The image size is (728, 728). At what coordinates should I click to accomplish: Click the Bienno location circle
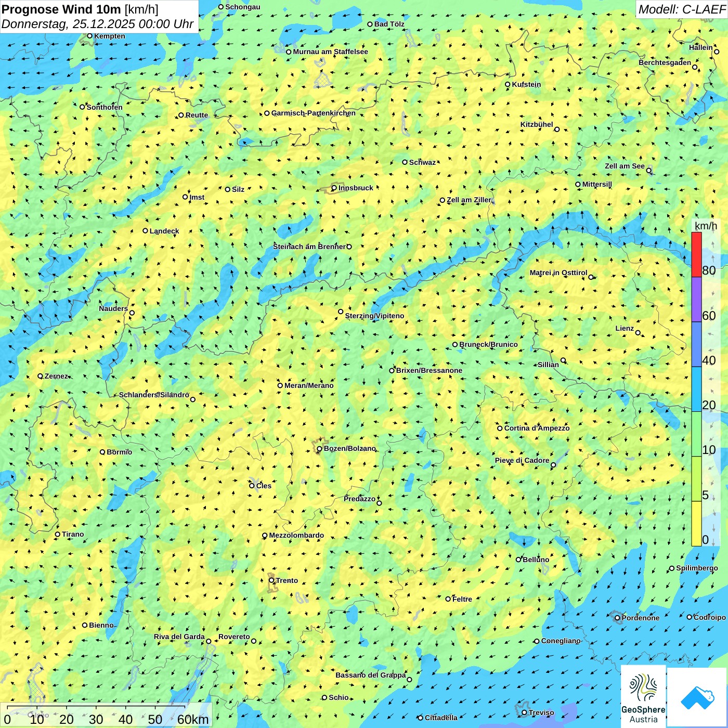coord(85,625)
